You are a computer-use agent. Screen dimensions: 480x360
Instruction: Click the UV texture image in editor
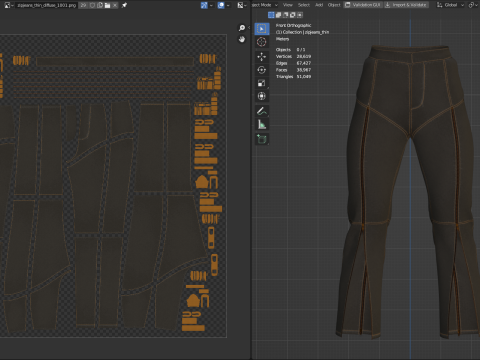[113, 186]
